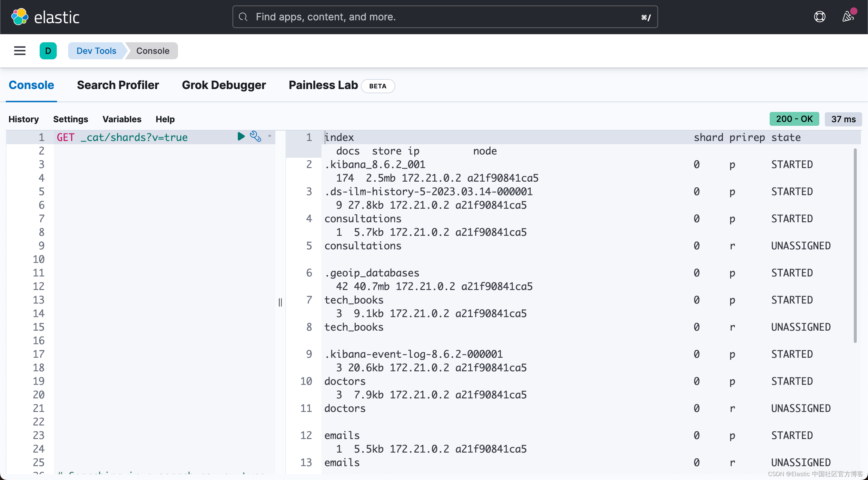Screen dimensions: 868x480
Task: Click the '2.5mb' store value
Action: (381, 178)
